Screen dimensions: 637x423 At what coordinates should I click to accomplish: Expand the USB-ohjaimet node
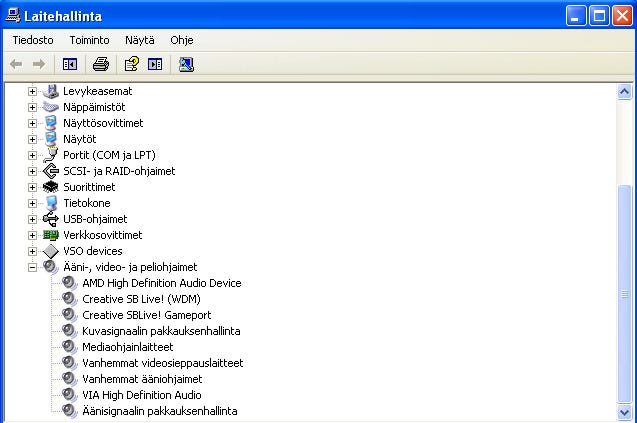32,219
